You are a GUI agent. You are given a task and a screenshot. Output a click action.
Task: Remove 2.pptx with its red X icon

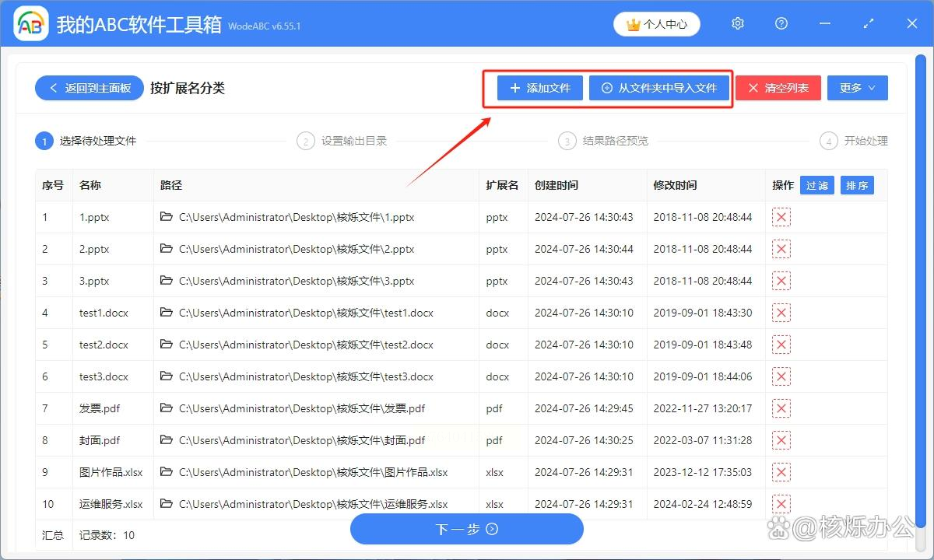point(781,249)
